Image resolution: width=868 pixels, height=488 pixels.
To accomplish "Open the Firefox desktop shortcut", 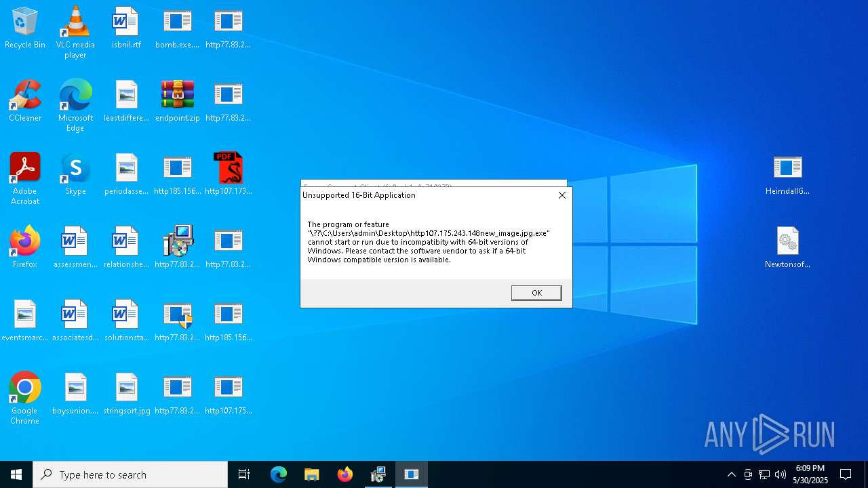I will [25, 248].
